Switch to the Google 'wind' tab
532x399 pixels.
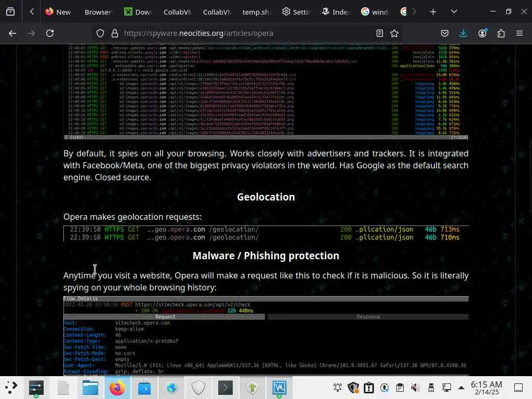(375, 12)
